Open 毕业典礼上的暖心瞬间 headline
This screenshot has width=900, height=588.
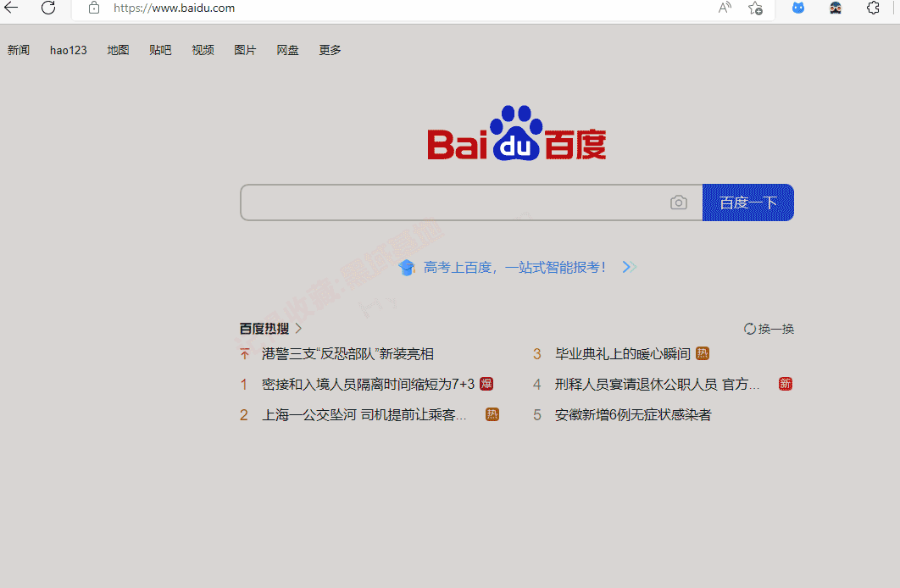tap(622, 354)
